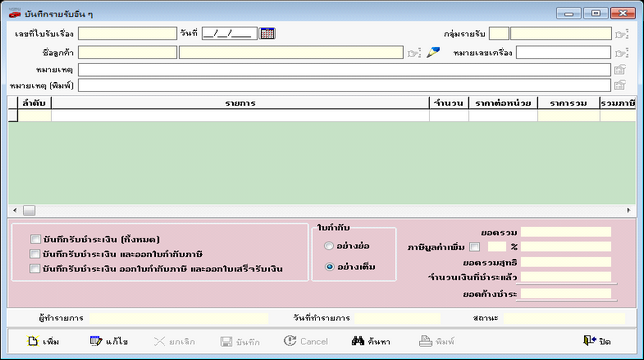Click the หมายเหตุ (พิมพ์) input field

[x=344, y=85]
